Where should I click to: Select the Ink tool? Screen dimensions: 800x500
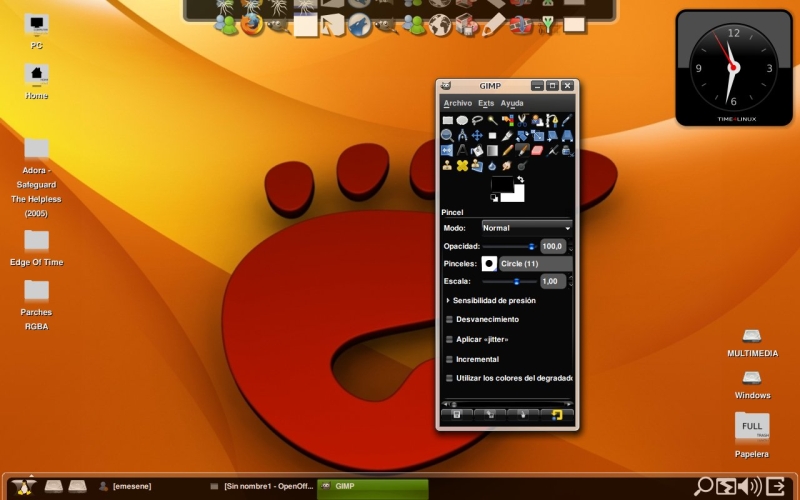coord(566,151)
